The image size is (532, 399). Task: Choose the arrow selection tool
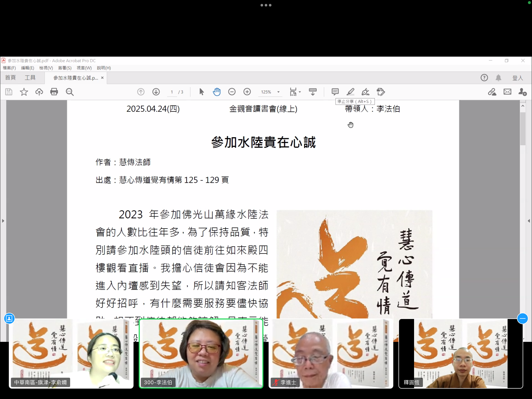point(201,92)
